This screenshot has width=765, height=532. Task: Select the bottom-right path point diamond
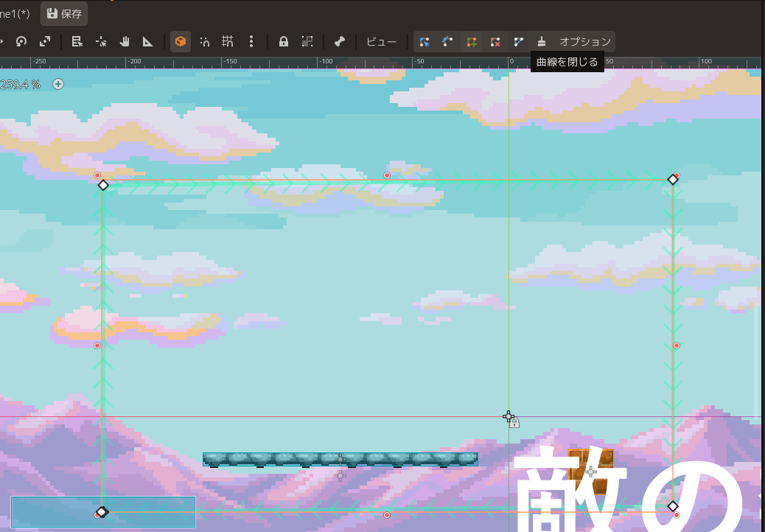click(673, 506)
